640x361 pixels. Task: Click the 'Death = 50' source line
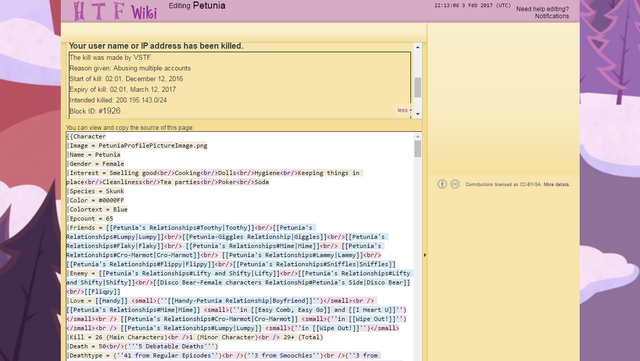142,346
